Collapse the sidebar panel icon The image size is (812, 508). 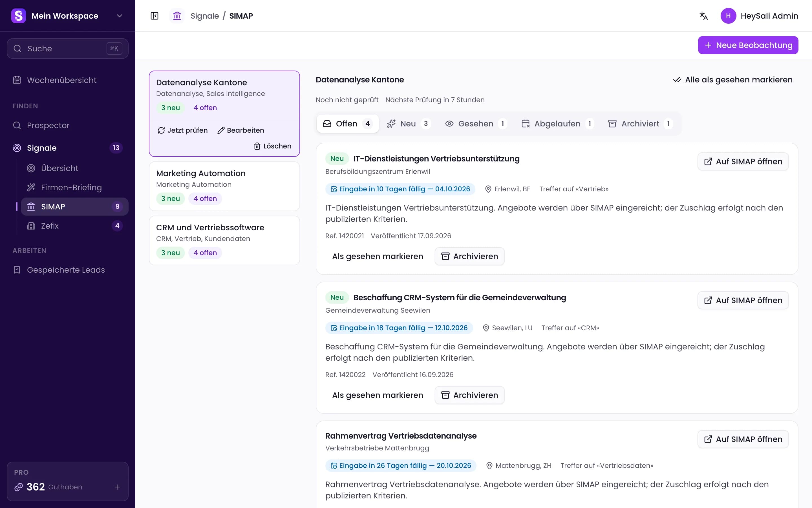154,16
